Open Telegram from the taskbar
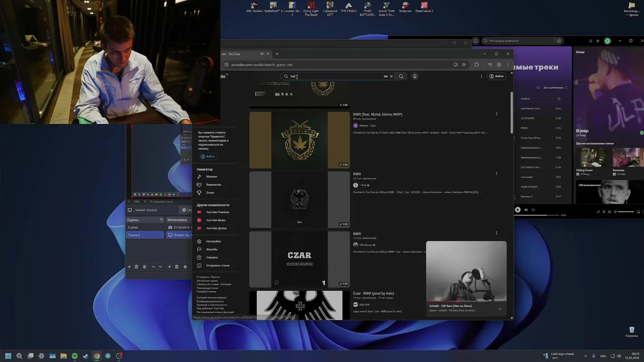This screenshot has width=644, height=362. (108, 356)
